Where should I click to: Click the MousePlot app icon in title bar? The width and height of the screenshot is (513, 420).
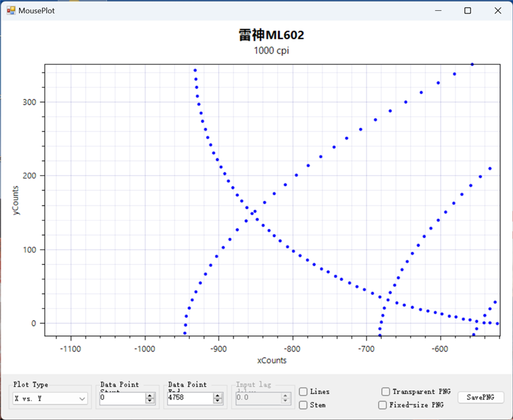pos(11,10)
